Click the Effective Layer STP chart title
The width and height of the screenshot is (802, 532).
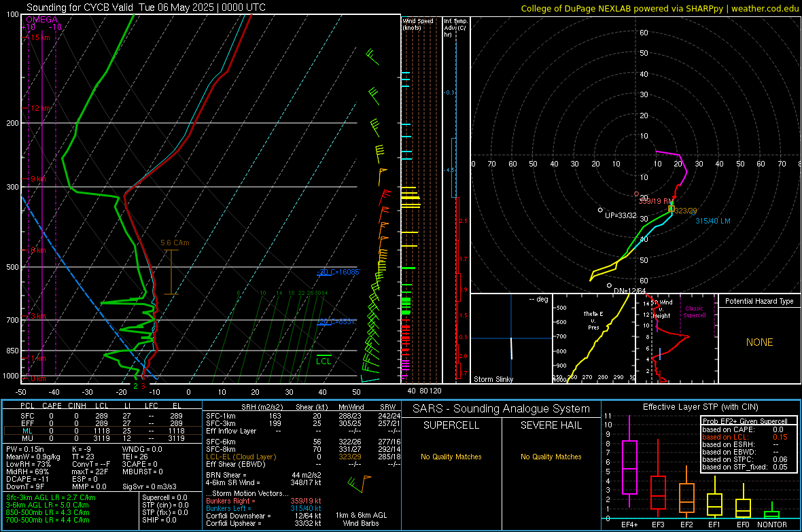pyautogui.click(x=700, y=407)
